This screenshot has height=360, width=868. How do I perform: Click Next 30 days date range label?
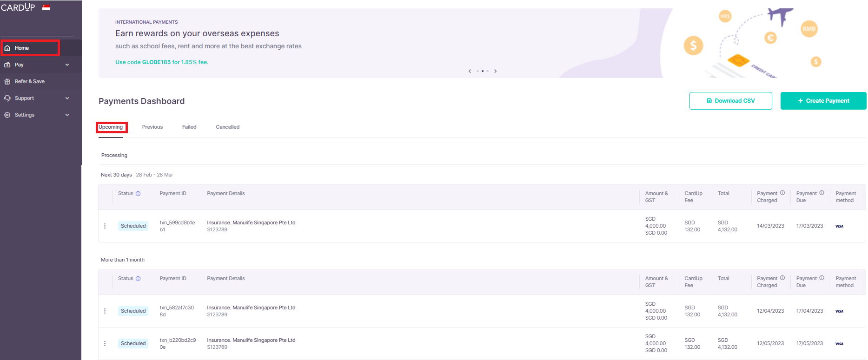pyautogui.click(x=154, y=175)
